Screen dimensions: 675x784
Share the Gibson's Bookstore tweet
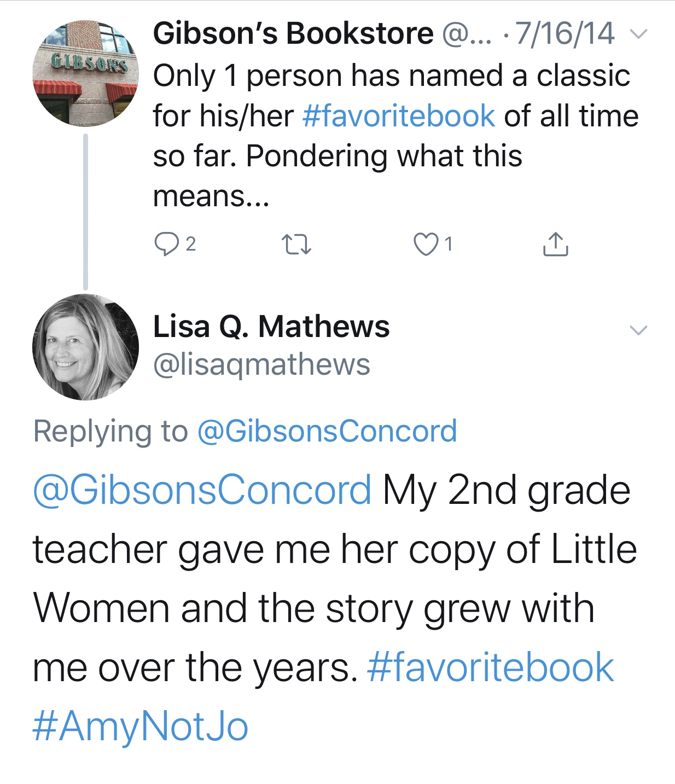[x=555, y=244]
